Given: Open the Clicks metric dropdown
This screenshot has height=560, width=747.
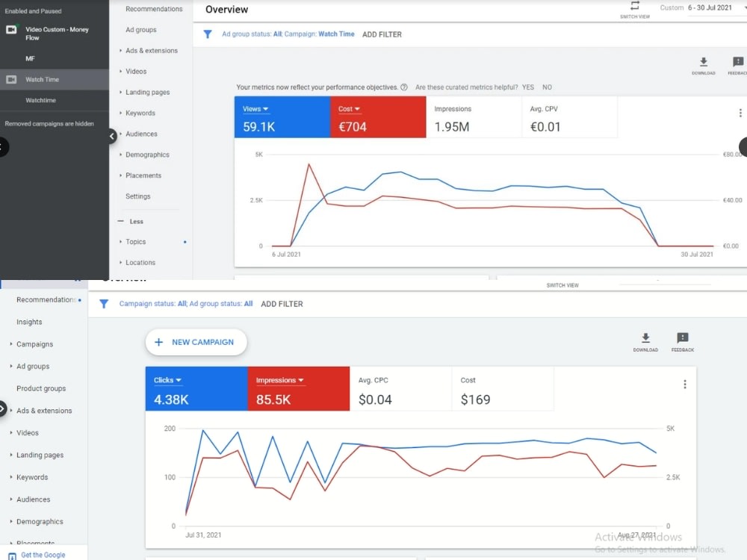Looking at the screenshot, I should (167, 380).
